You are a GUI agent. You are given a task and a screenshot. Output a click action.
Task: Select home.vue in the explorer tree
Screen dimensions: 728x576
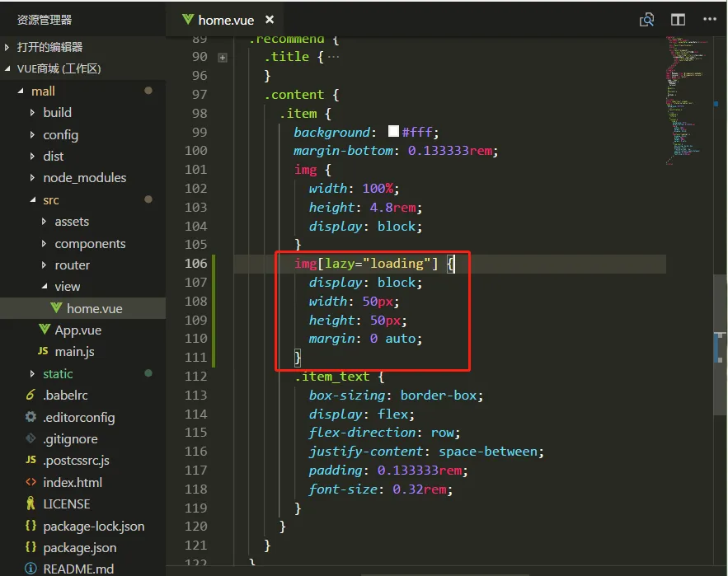tap(94, 308)
